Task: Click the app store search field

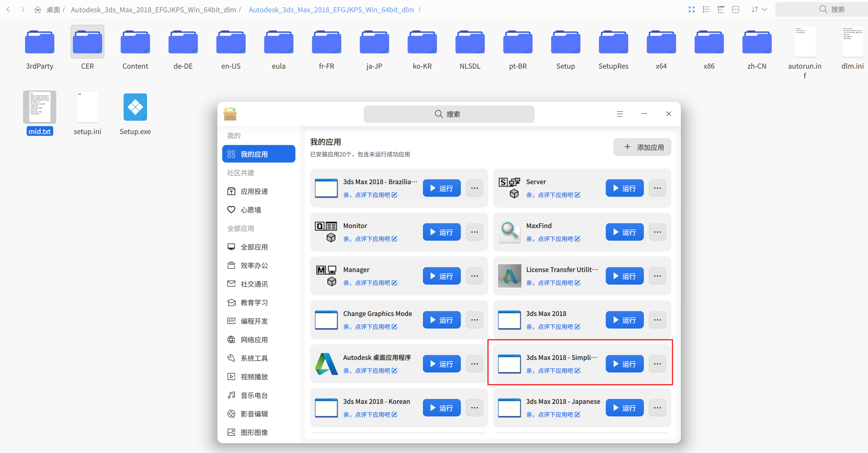Action: [449, 114]
